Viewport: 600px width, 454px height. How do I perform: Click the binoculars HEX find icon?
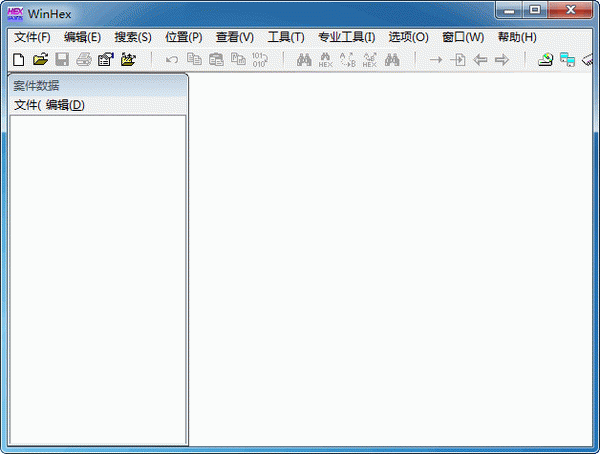click(x=326, y=60)
